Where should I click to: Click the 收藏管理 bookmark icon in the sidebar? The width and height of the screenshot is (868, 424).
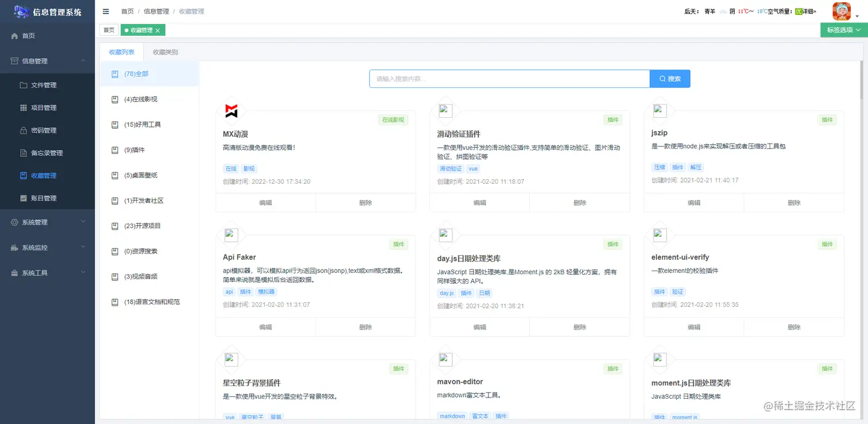(x=24, y=176)
